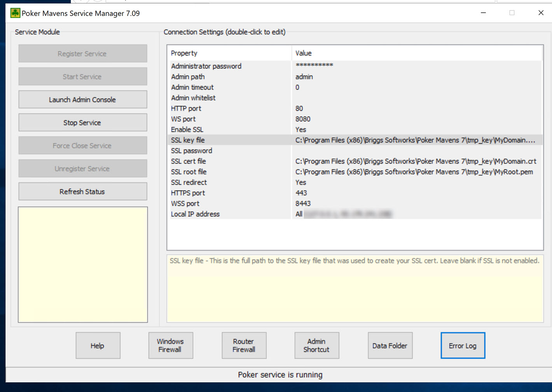Create an Admin Shortcut
The width and height of the screenshot is (552, 392).
[x=316, y=345]
